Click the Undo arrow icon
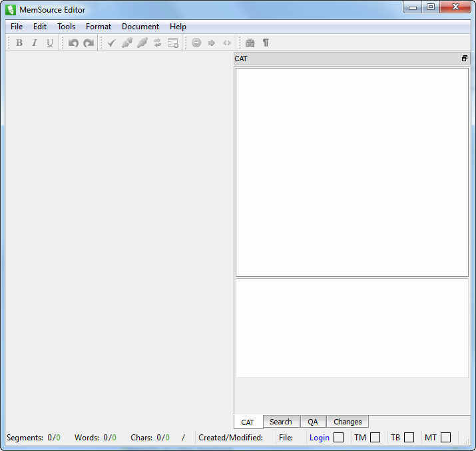This screenshot has width=476, height=451. coord(73,43)
